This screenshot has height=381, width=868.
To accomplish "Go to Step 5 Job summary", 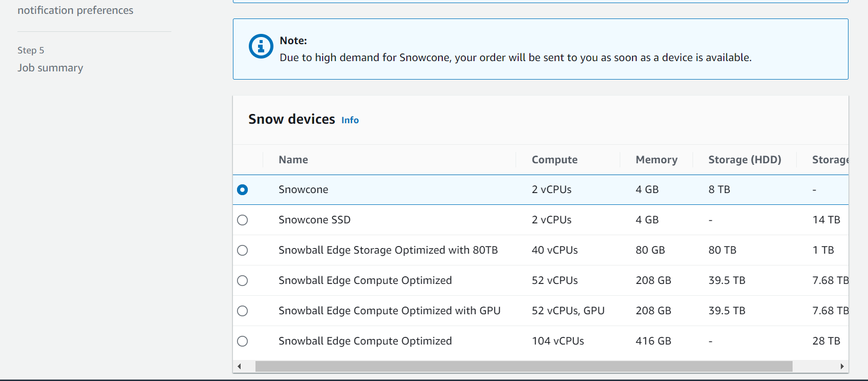I will coord(50,68).
